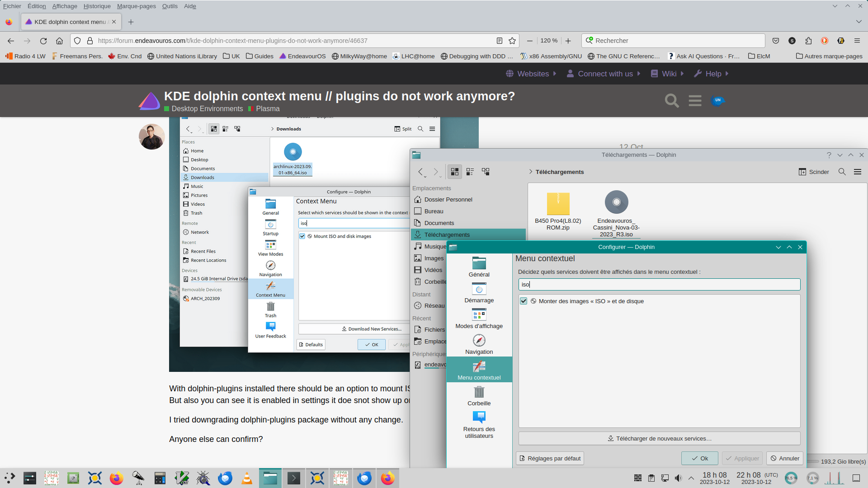The image size is (868, 488).
Task: Select Navigation configuration section
Action: [x=479, y=344]
